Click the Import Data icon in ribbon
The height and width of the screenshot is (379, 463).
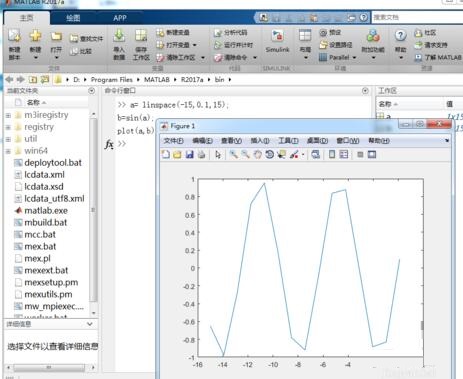[x=119, y=44]
